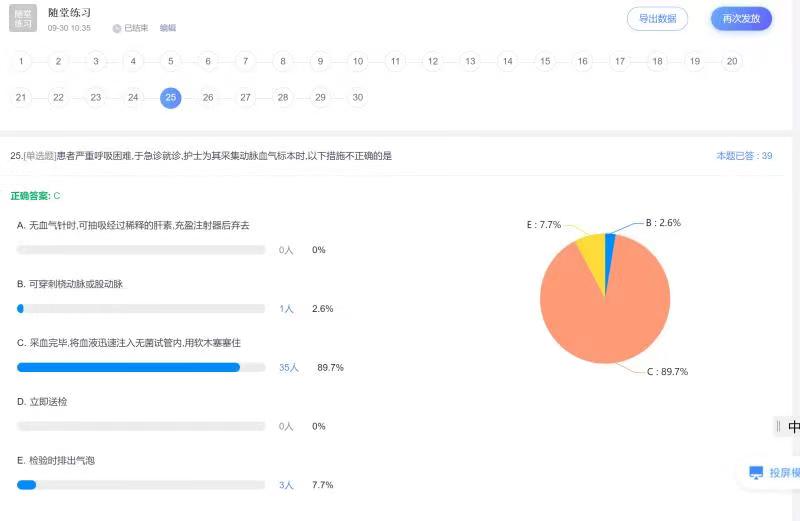Open the 编辑 link beside 已结束
800x521 pixels.
[168, 28]
